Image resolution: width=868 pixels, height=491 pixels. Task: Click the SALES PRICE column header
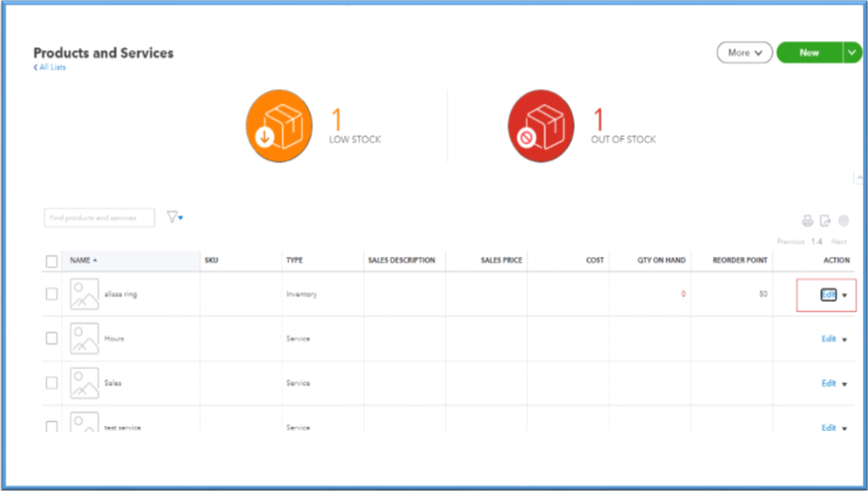coord(501,261)
